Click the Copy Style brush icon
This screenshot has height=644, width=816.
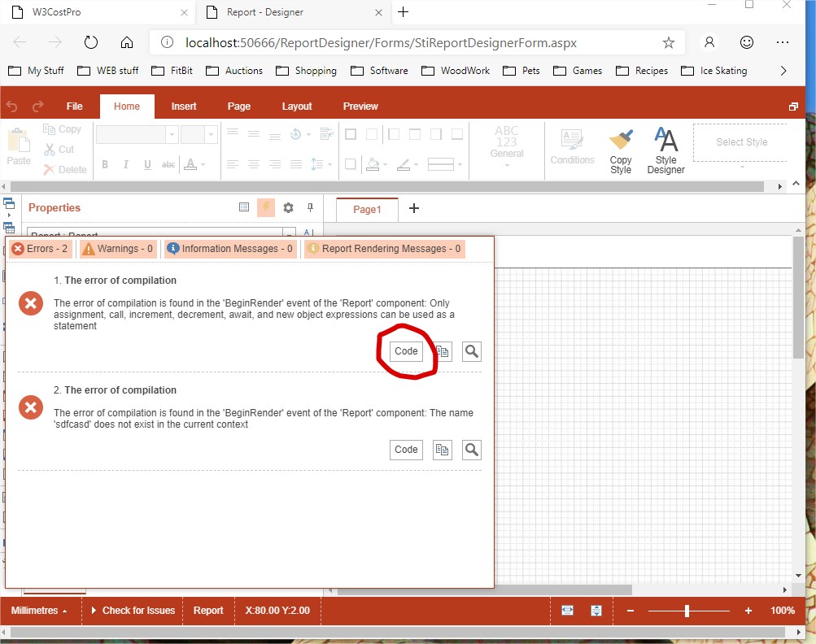[x=621, y=140]
